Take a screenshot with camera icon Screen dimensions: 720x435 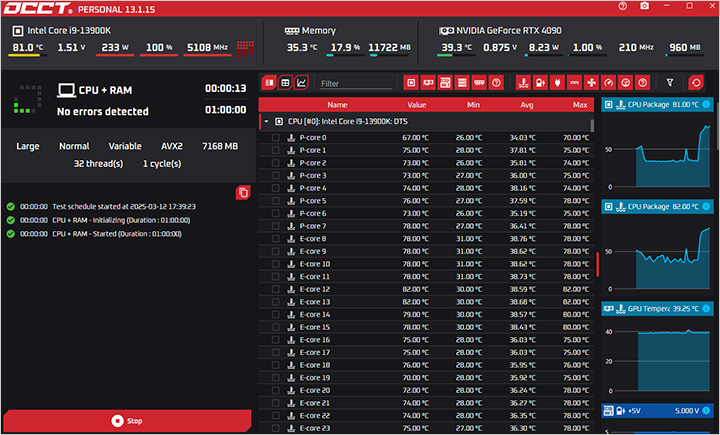tap(645, 6)
